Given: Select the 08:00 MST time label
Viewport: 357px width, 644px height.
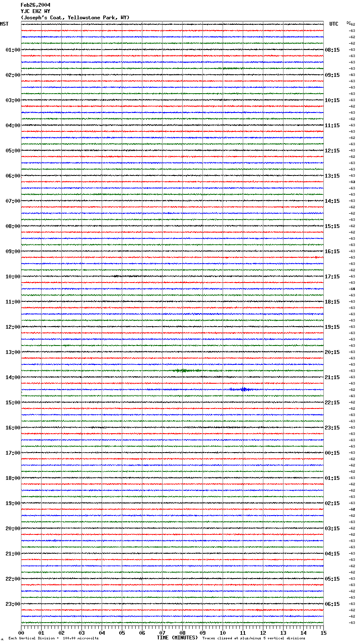Looking at the screenshot, I should (13, 226).
